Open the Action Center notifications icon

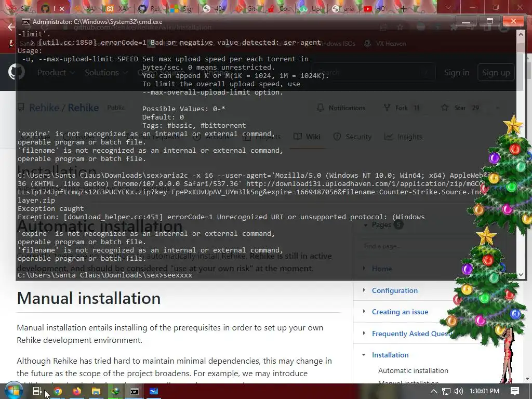pyautogui.click(x=515, y=391)
